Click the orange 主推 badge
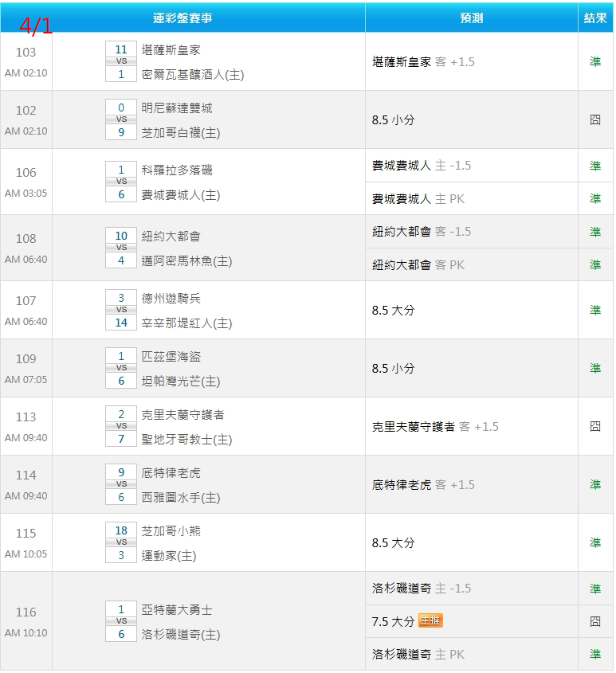Viewport: 616px width, 673px height. (430, 620)
